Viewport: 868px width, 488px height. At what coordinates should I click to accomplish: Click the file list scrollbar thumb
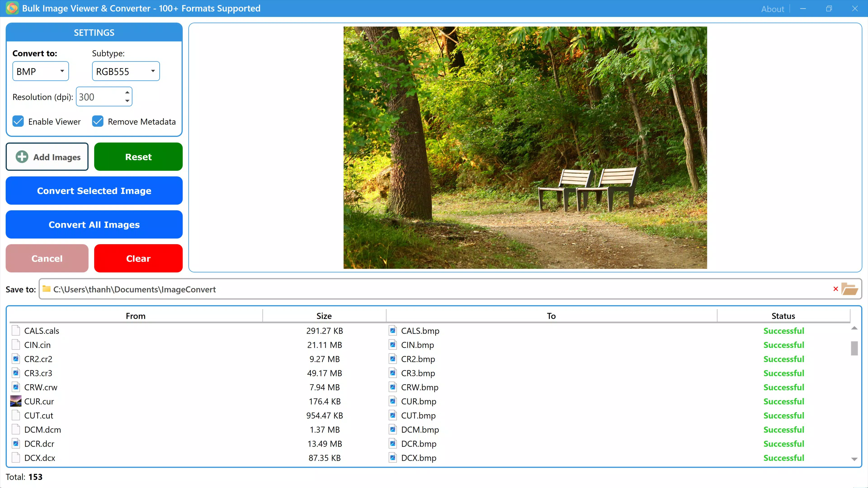854,348
